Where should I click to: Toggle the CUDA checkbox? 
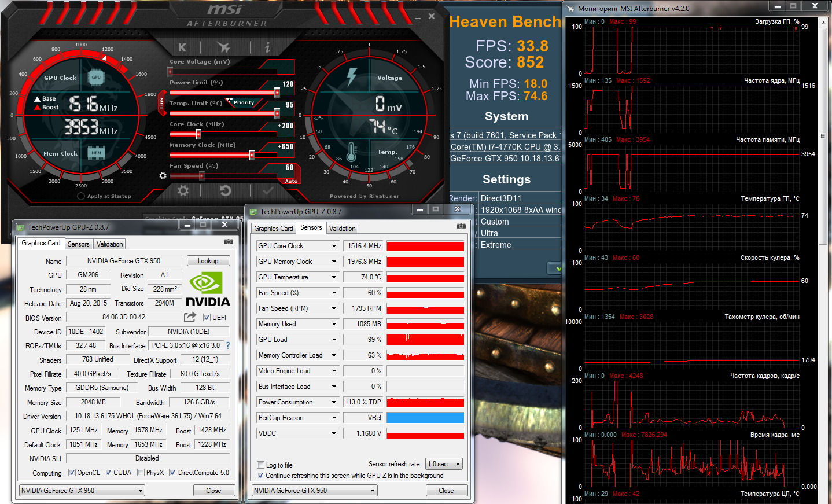coord(108,472)
